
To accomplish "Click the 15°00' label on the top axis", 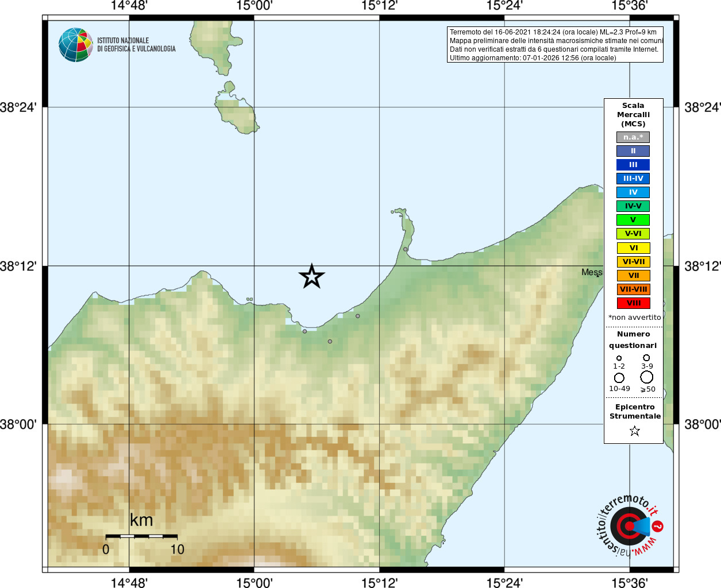I will coord(255,6).
